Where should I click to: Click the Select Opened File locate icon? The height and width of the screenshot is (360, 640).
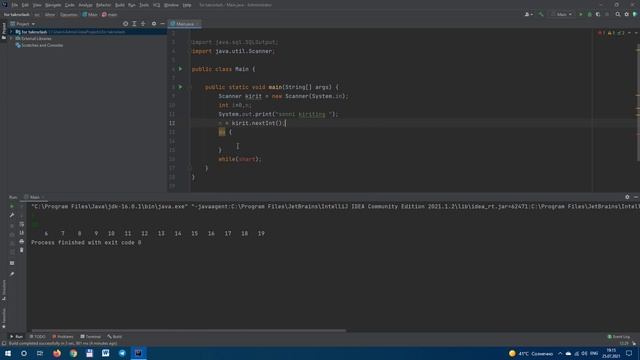(125, 24)
